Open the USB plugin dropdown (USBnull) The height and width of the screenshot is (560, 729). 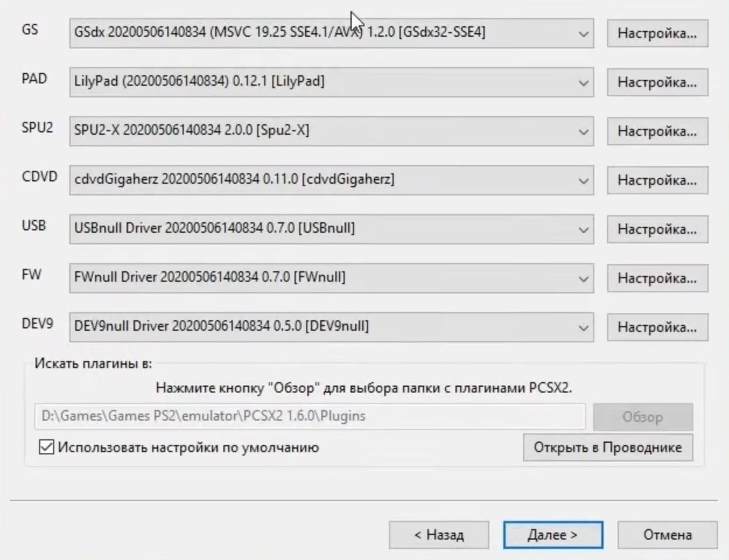[331, 229]
